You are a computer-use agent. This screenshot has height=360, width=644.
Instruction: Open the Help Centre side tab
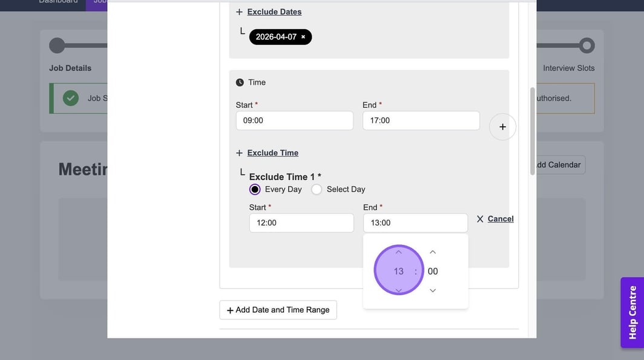[x=632, y=312]
